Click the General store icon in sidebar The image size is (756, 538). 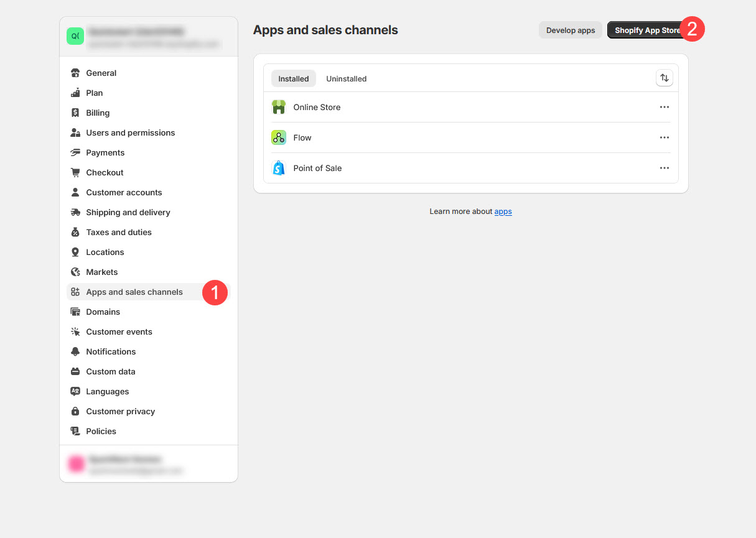pos(75,73)
